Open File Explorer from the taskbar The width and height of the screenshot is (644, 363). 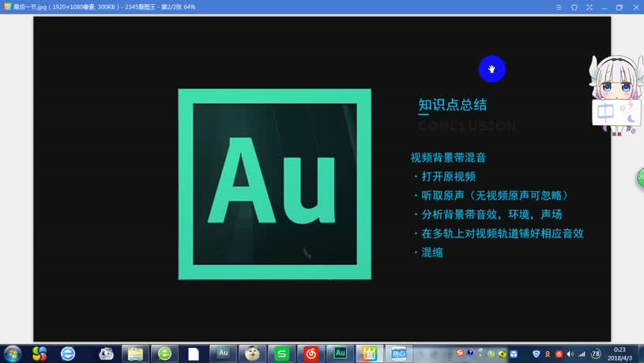pos(135,354)
